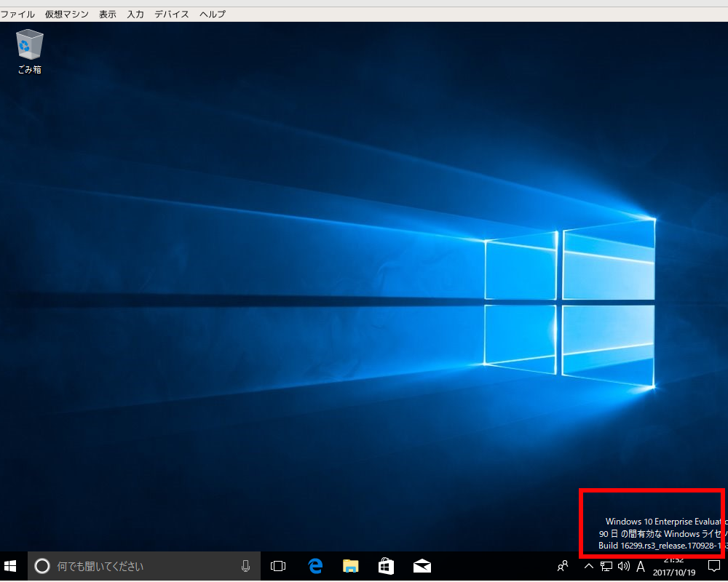Screen dimensions: 728x582
Task: Click the Task View icon
Action: pyautogui.click(x=278, y=566)
